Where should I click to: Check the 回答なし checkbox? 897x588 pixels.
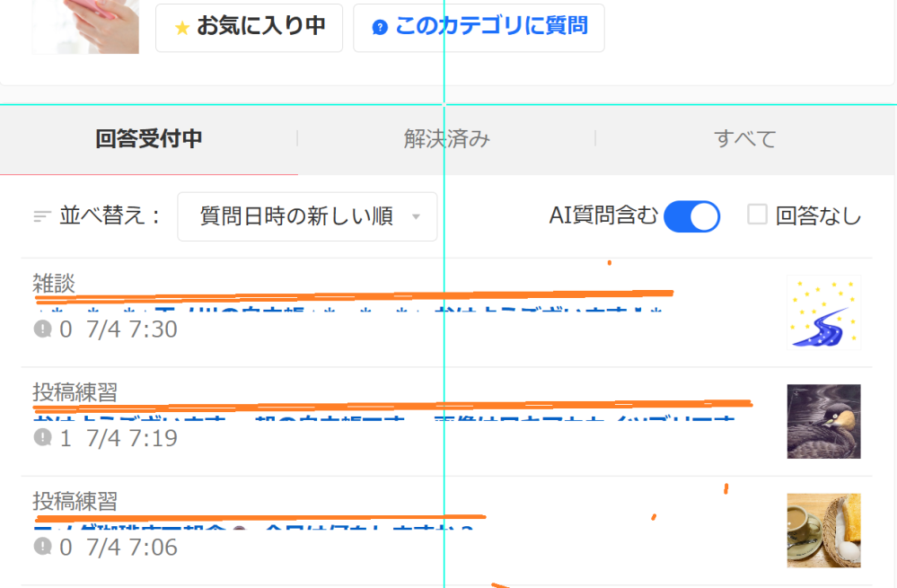pyautogui.click(x=758, y=215)
